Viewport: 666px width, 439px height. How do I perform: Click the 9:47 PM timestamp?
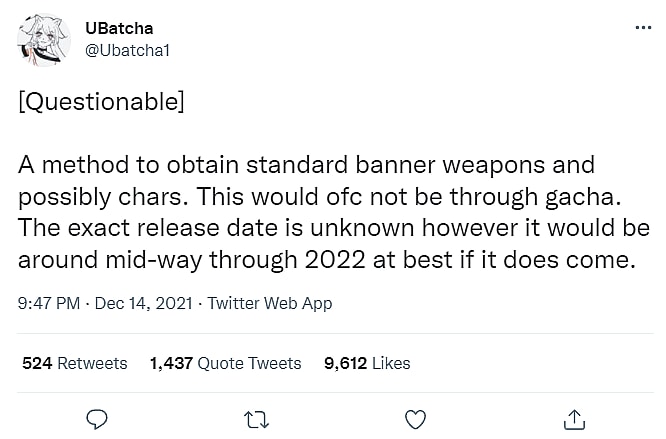point(49,303)
